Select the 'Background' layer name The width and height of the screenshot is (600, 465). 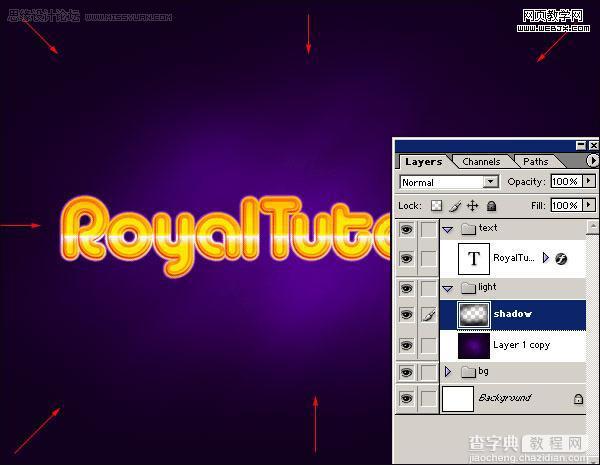[x=505, y=398]
